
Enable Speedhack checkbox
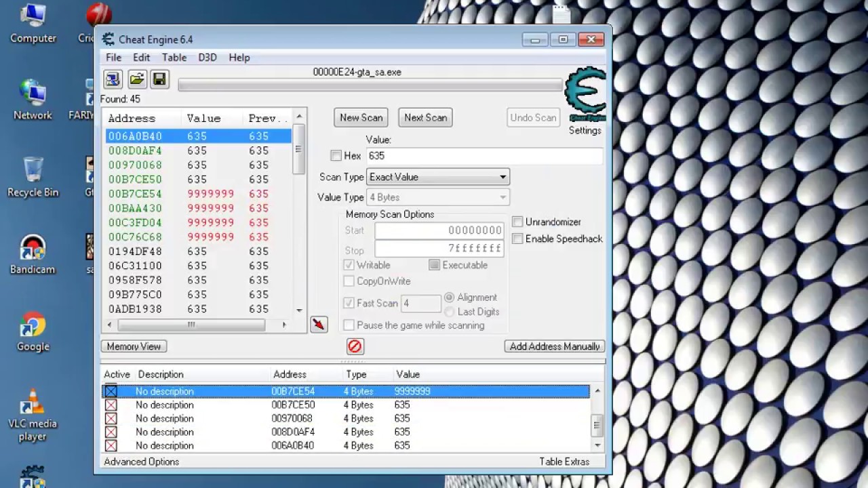pos(517,239)
